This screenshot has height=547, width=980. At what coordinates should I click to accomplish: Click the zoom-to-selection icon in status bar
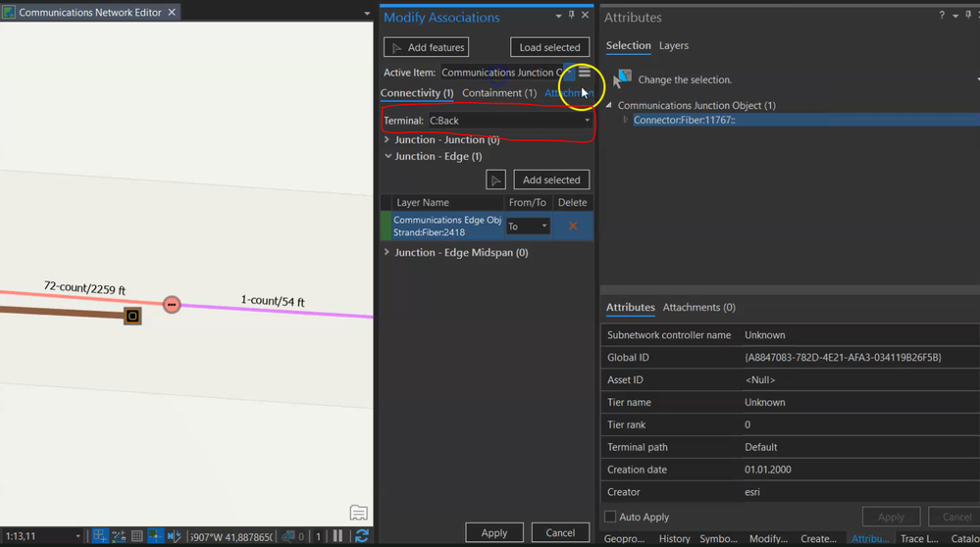pos(288,536)
